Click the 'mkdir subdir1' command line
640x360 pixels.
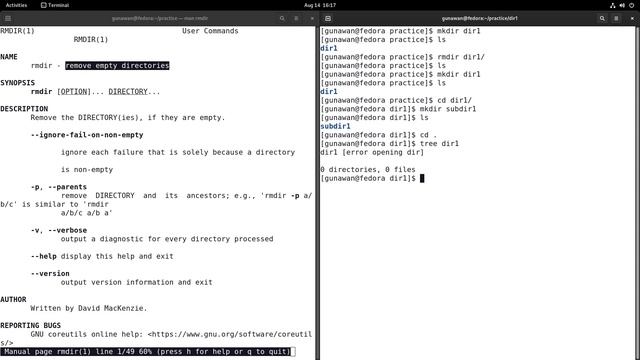[x=398, y=109]
